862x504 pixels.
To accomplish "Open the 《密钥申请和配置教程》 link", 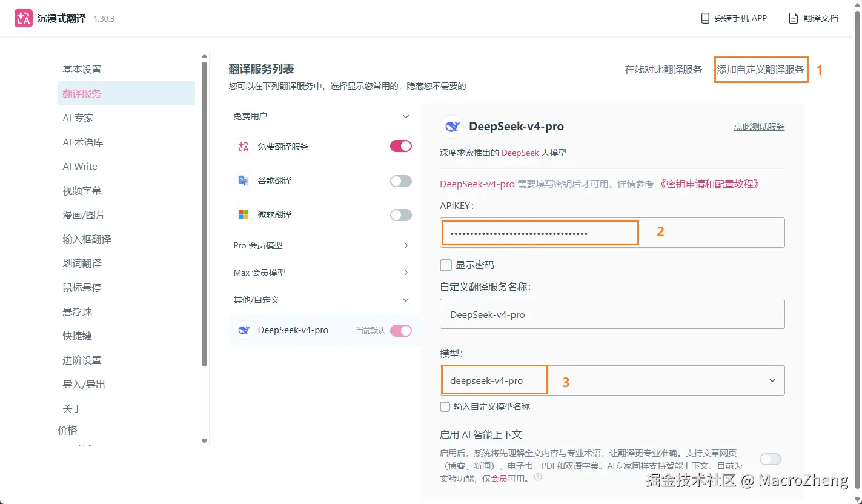I will (708, 184).
